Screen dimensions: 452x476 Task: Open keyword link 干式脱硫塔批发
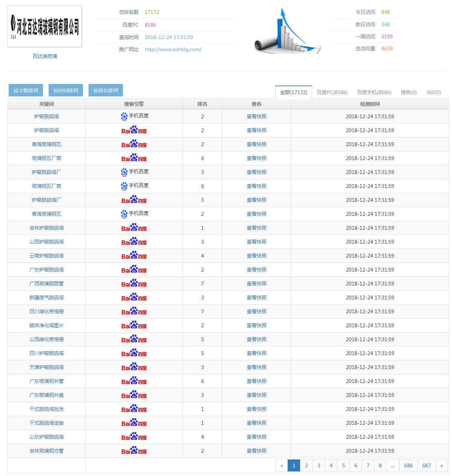[x=47, y=409]
